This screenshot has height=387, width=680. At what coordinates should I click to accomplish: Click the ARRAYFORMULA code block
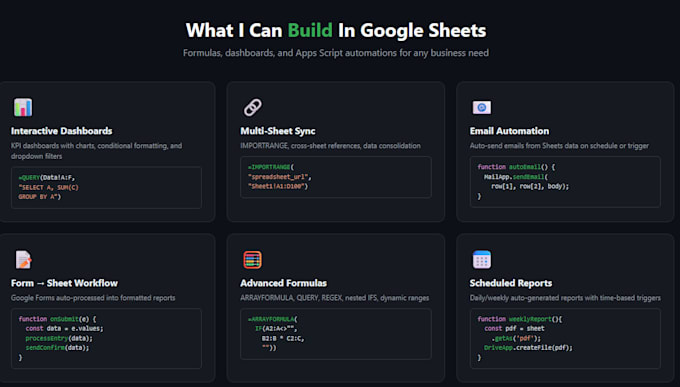336,334
